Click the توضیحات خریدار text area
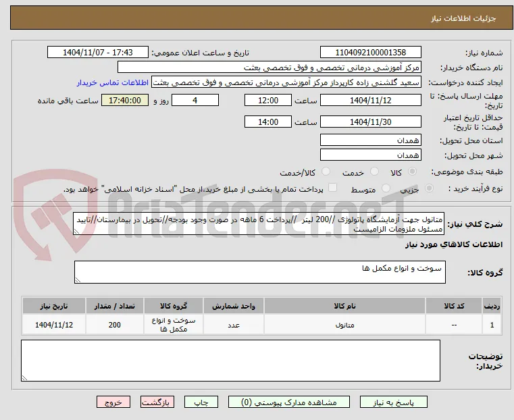This screenshot has height=420, width=514. 231,361
